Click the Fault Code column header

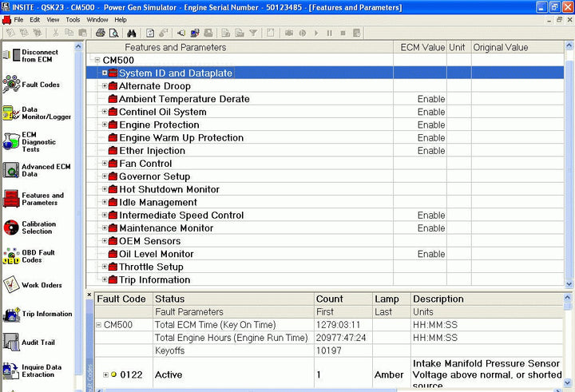(x=124, y=299)
